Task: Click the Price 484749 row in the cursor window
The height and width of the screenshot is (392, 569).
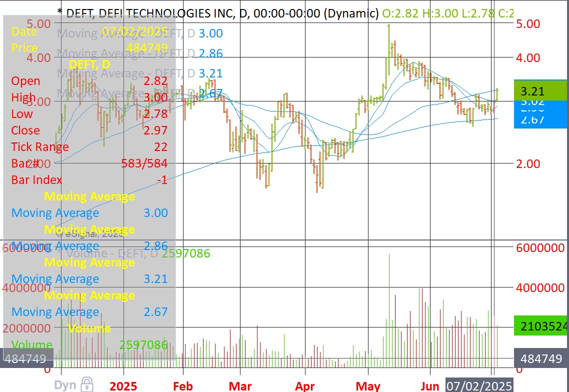Action: point(89,47)
